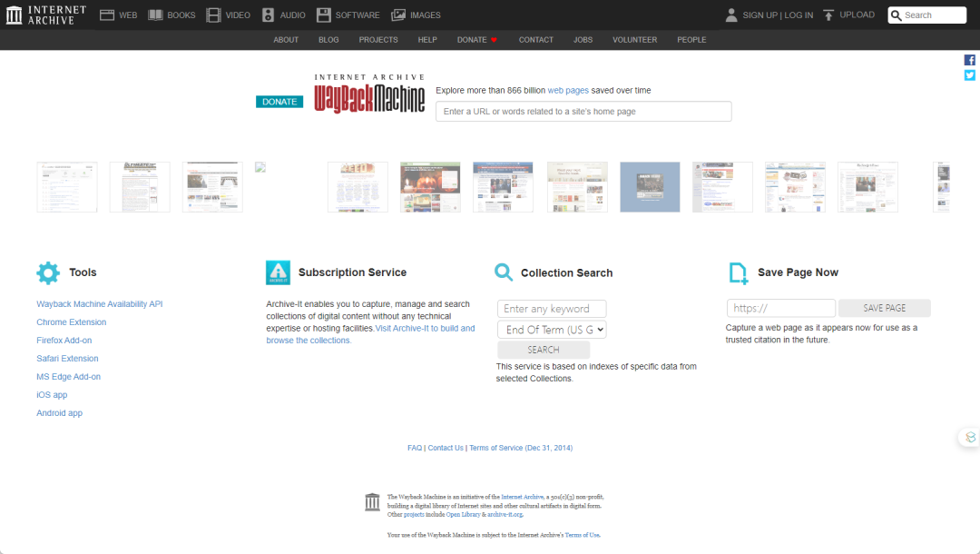Click the Save Page Now document icon
980x554 pixels.
tap(738, 273)
